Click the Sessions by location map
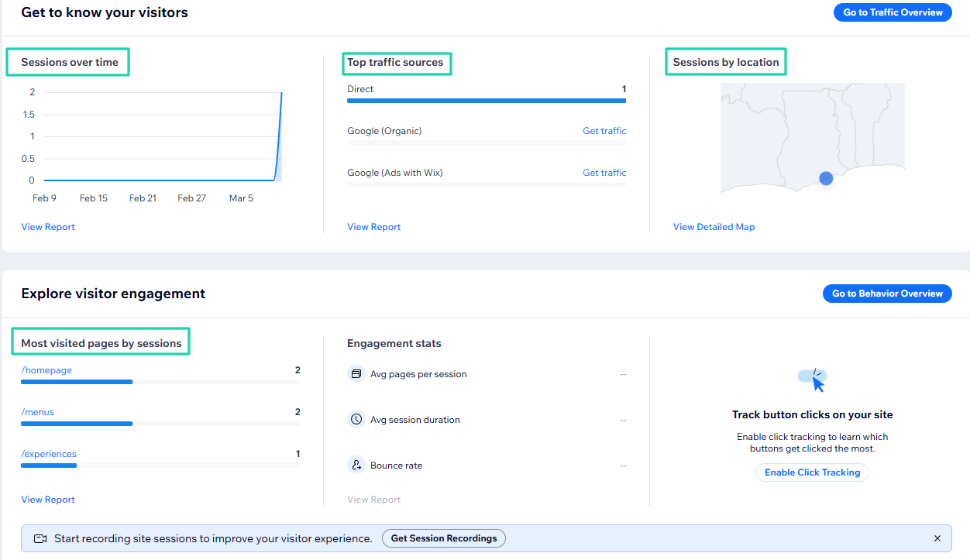The image size is (970, 560). (813, 138)
